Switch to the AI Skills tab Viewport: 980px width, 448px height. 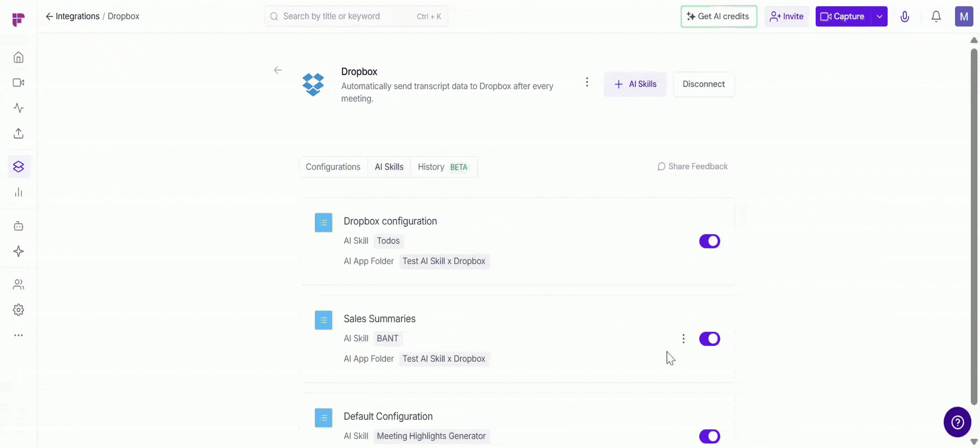click(389, 167)
